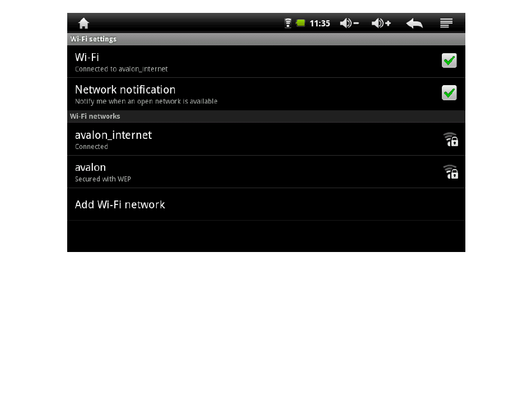Tap the Wi-Fi row label
The width and height of the screenshot is (532, 406).
[87, 57]
